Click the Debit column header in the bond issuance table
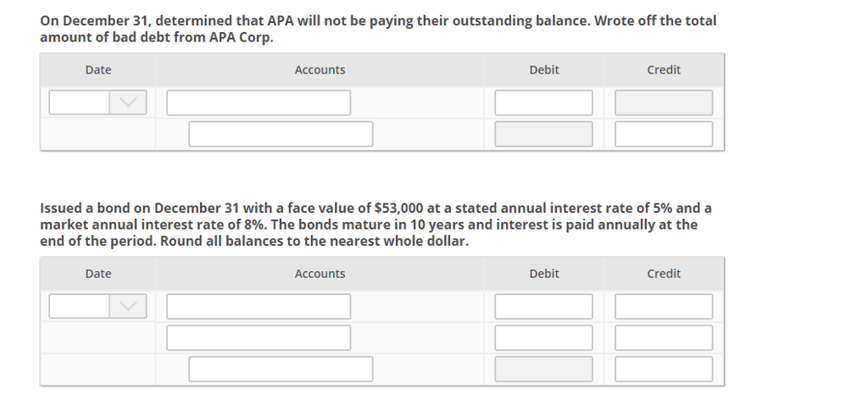The image size is (868, 406). tap(543, 274)
